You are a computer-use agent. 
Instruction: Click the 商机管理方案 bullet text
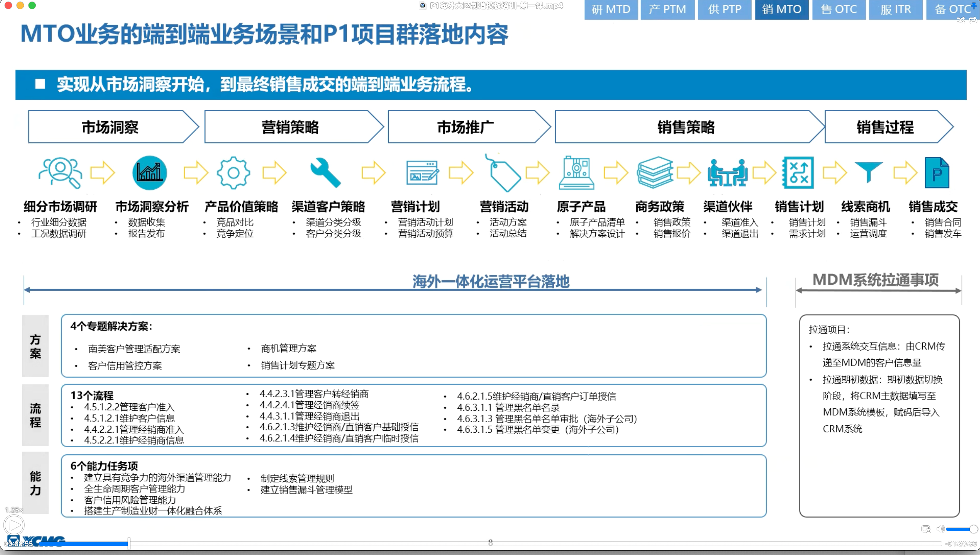click(x=289, y=348)
